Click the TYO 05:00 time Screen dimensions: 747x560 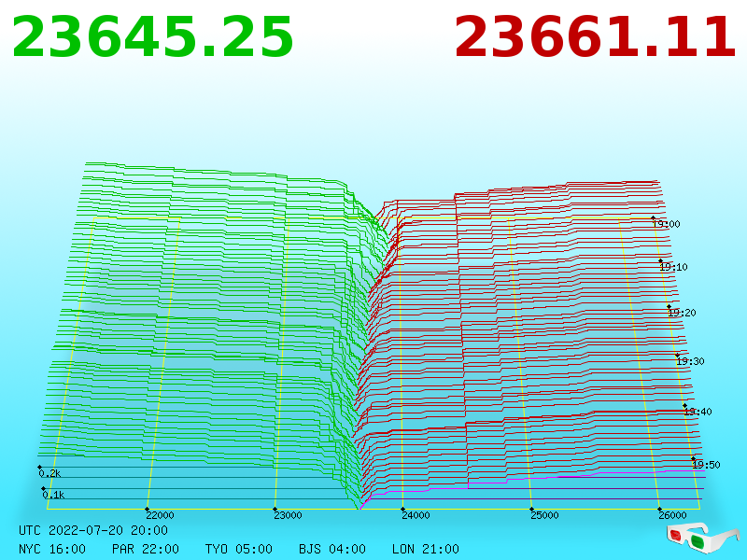tap(239, 549)
